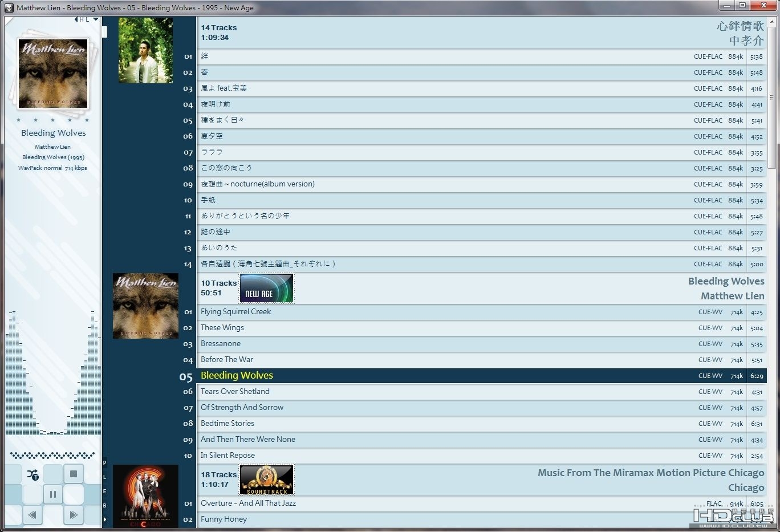Select track 'Flying Squirrel Creek'
The image size is (780, 532).
click(481, 312)
